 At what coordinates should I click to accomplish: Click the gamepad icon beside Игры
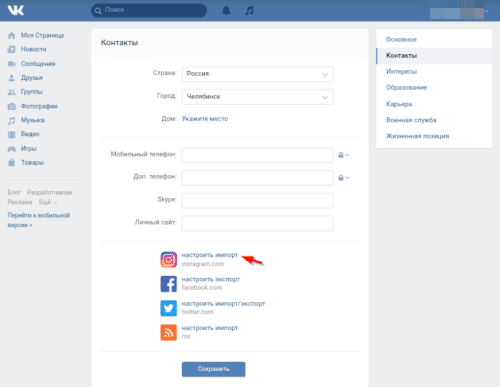(12, 149)
